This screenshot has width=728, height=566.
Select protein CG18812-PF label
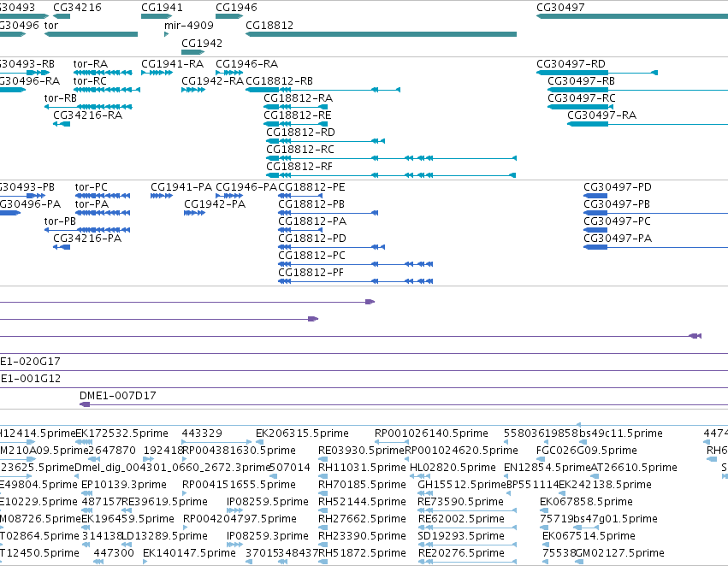[x=311, y=273]
